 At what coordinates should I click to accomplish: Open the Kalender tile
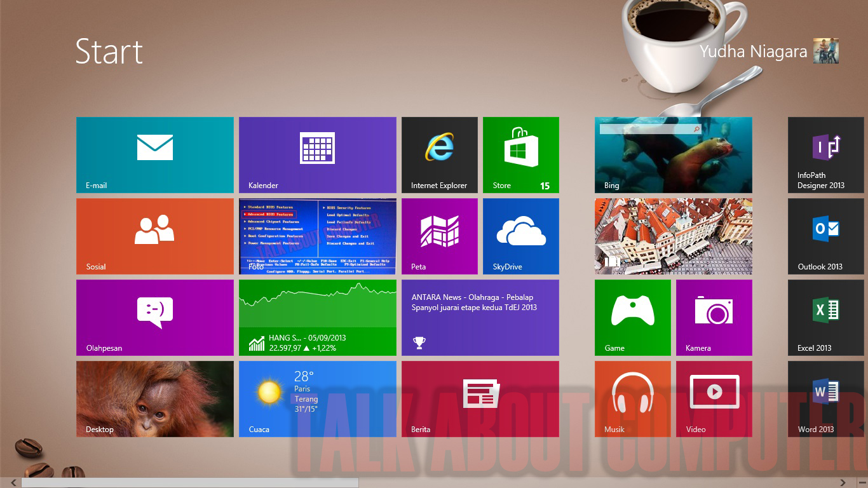coord(317,154)
